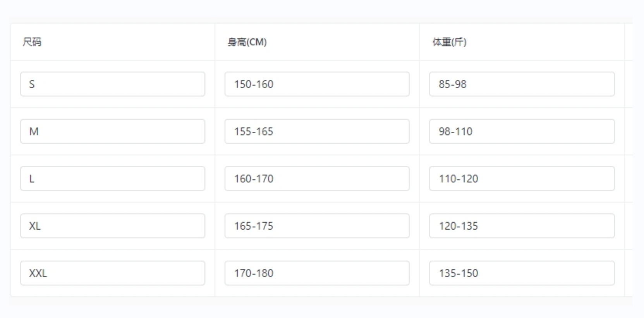This screenshot has height=318, width=644.
Task: Click the size field containing S
Action: pos(112,84)
